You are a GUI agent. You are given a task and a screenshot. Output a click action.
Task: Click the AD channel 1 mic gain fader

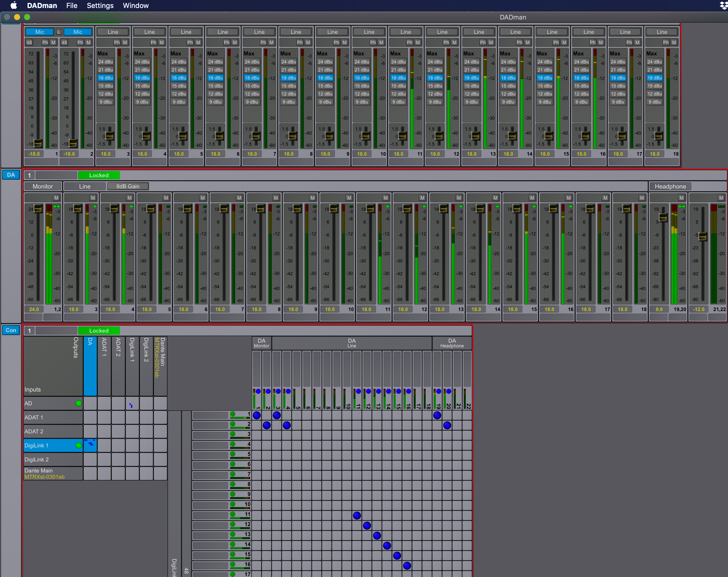coord(38,143)
